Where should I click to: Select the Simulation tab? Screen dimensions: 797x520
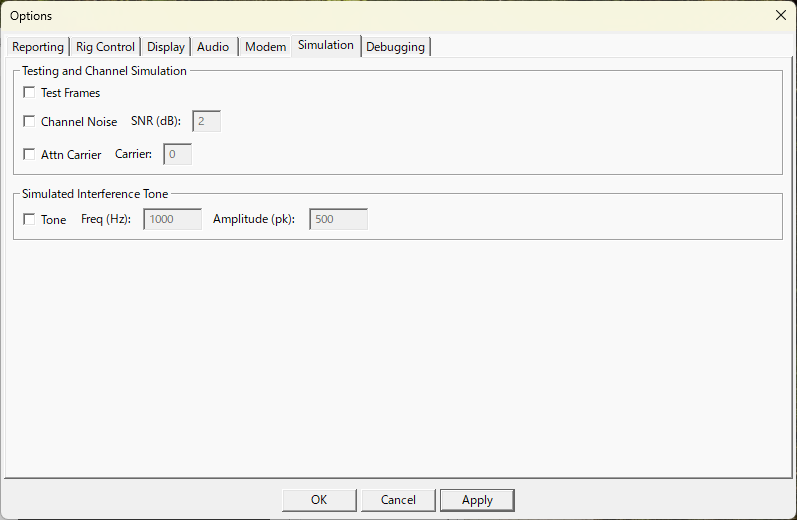coord(326,45)
